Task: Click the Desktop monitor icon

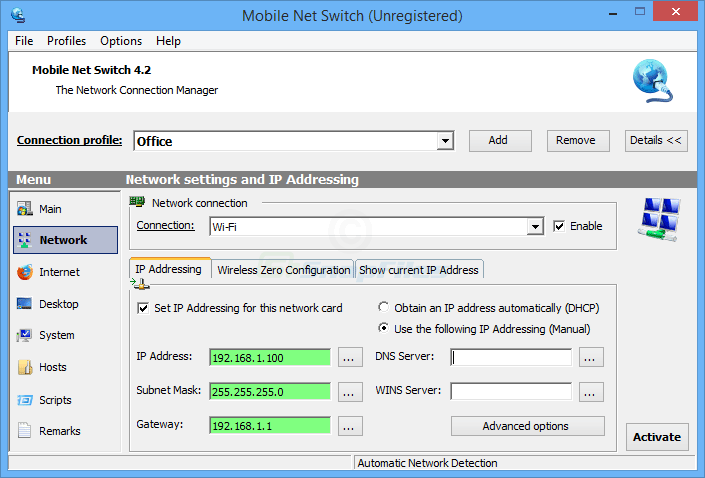Action: pyautogui.click(x=24, y=304)
